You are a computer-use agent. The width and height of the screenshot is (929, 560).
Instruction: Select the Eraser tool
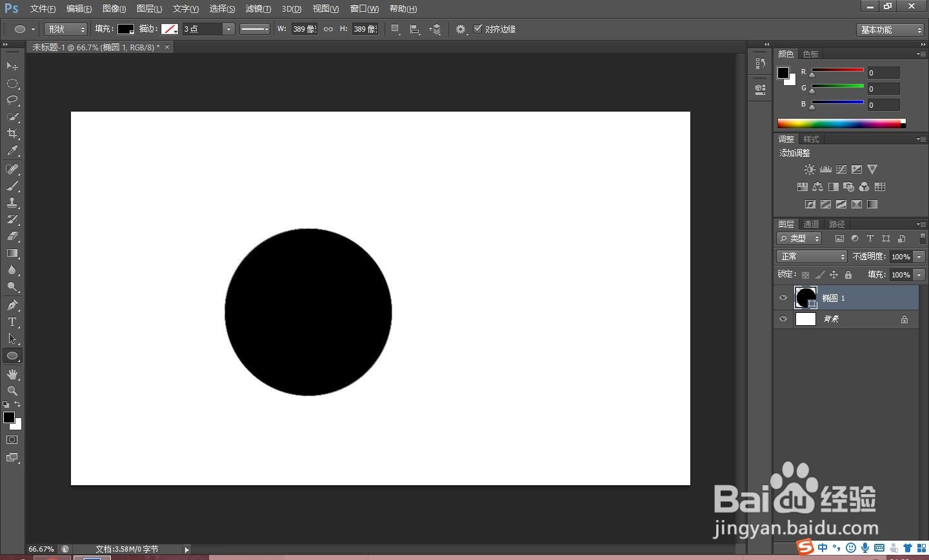(x=12, y=236)
